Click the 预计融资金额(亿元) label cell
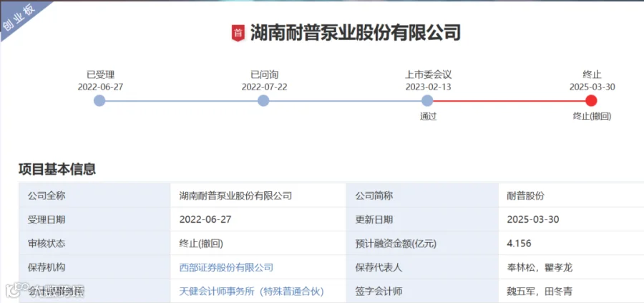This screenshot has height=303, width=644. click(422, 243)
